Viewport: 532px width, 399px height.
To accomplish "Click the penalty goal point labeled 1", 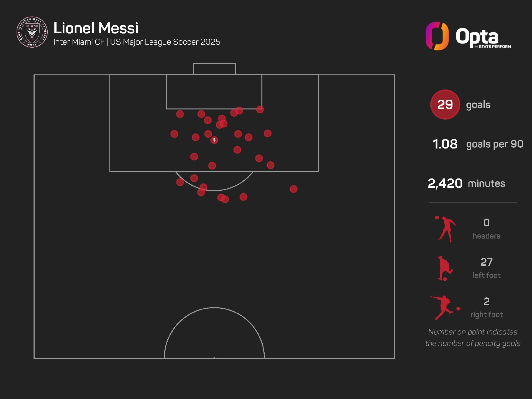I will pos(214,140).
